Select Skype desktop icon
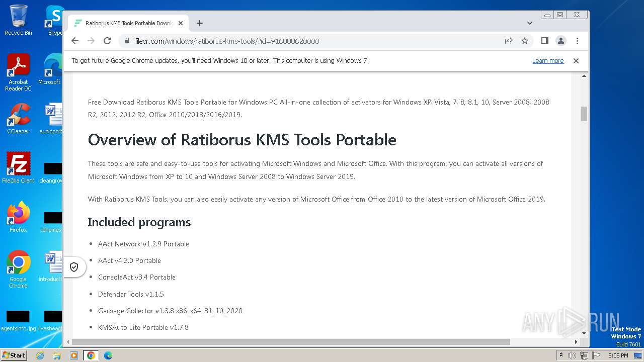The width and height of the screenshot is (644, 362). click(x=54, y=20)
